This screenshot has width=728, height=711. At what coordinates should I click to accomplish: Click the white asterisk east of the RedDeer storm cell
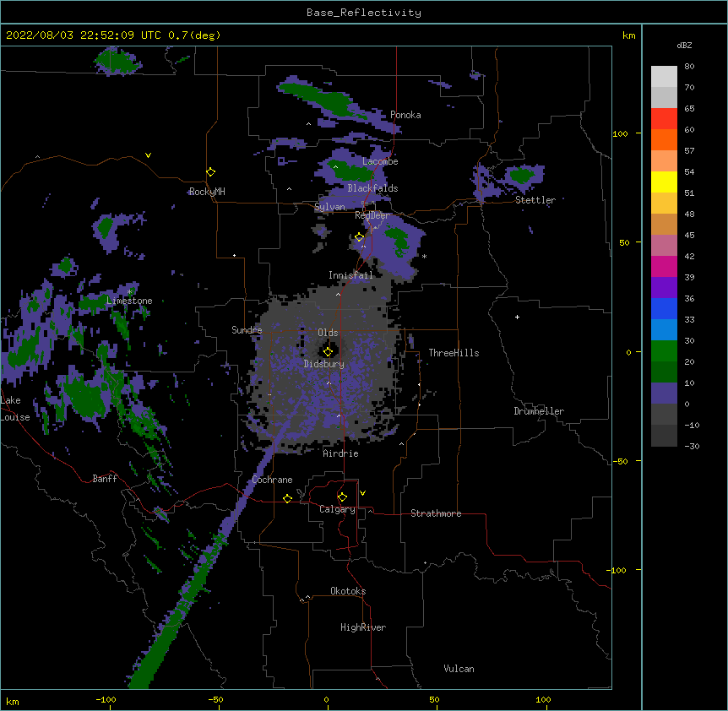424,256
